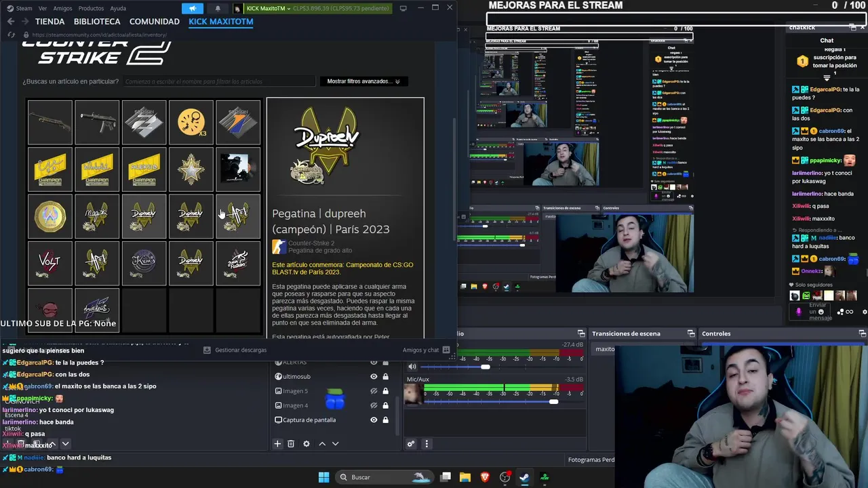Go to BIBLIOTECA tab
Screen dimensions: 868x488
(x=97, y=22)
